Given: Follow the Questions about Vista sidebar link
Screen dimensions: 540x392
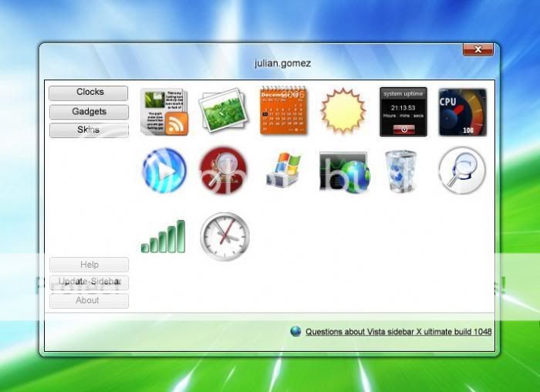Looking at the screenshot, I should (x=398, y=332).
